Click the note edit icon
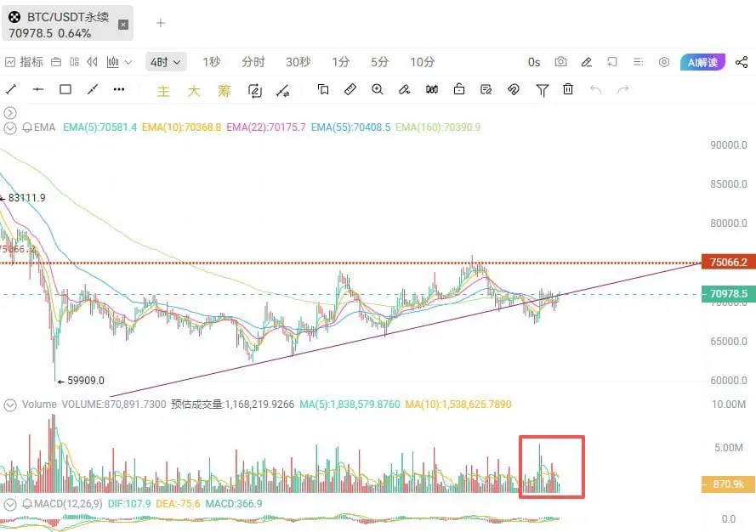 tap(486, 89)
